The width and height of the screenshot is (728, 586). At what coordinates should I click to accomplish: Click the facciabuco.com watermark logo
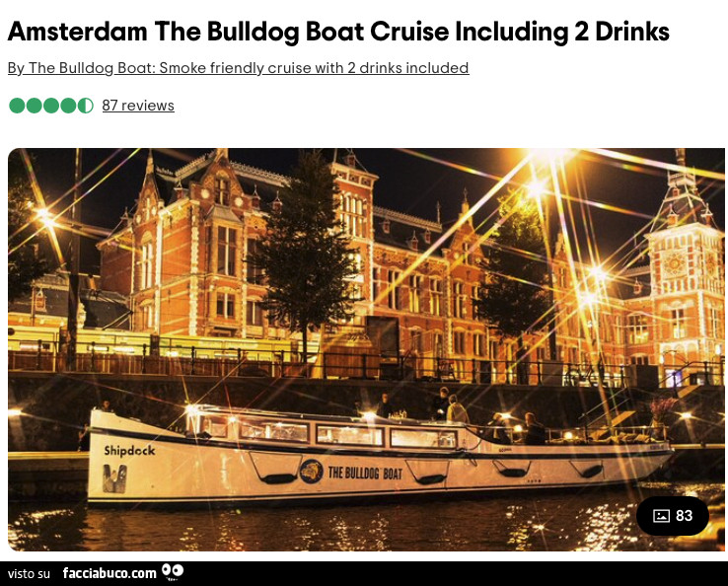coord(109,573)
